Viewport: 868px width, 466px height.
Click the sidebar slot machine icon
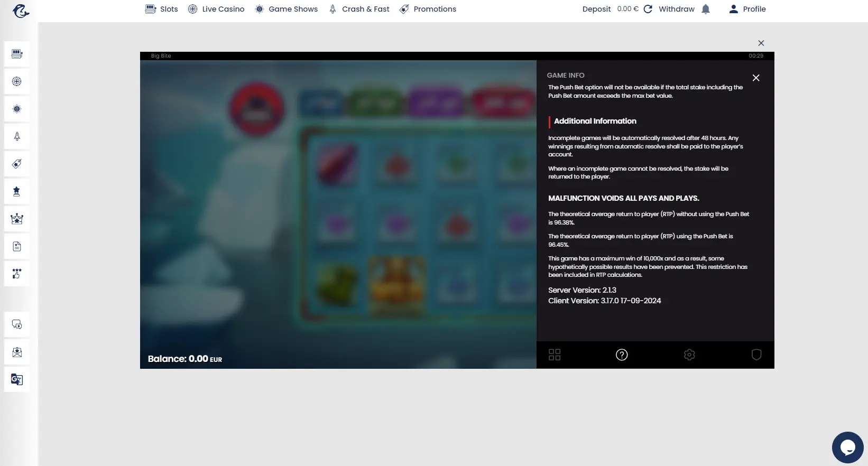pyautogui.click(x=17, y=54)
